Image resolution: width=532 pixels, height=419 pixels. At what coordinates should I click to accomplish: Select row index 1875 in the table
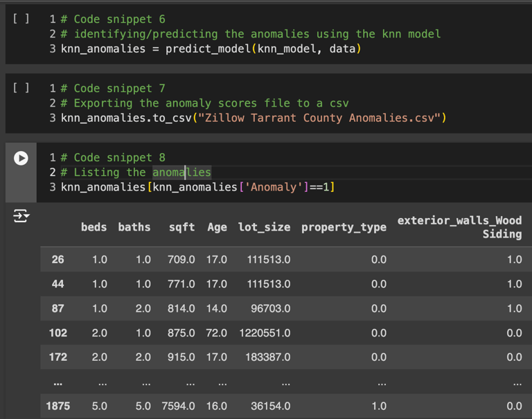click(57, 407)
